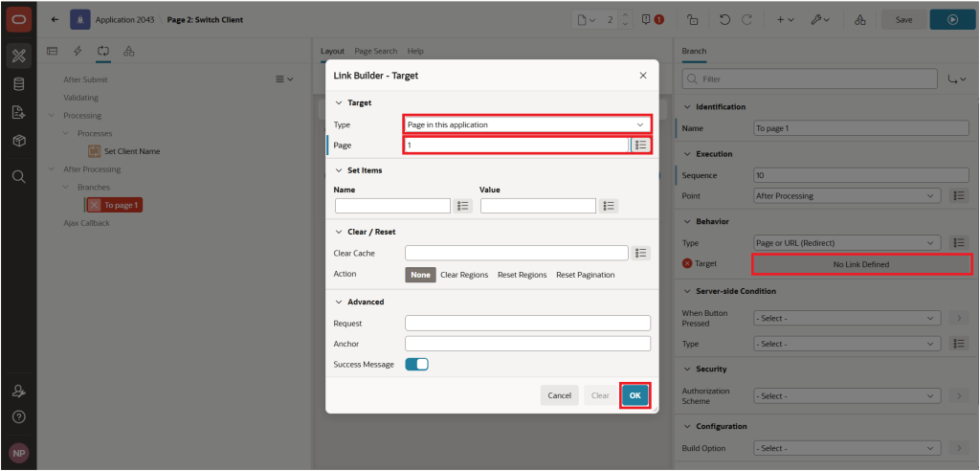
Task: Close the Link Builder dialog
Action: pyautogui.click(x=642, y=76)
